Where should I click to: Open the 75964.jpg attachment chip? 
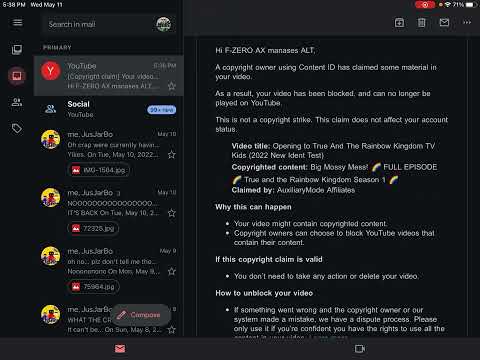click(x=94, y=287)
